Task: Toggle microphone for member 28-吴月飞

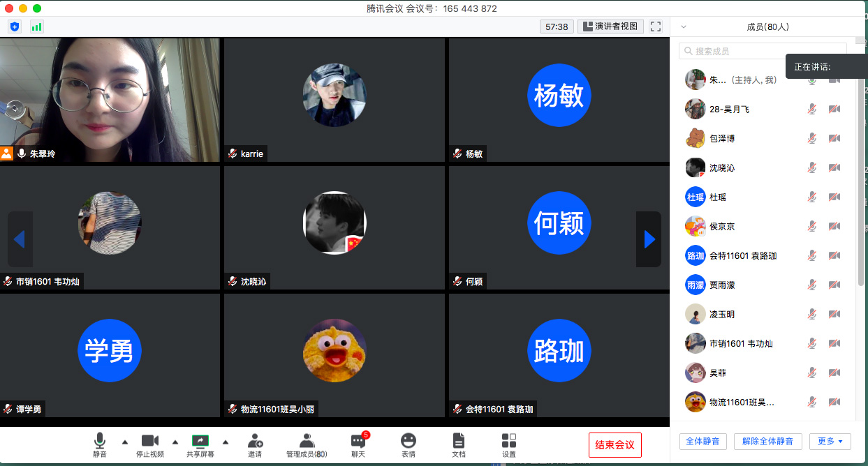Action: [x=811, y=109]
